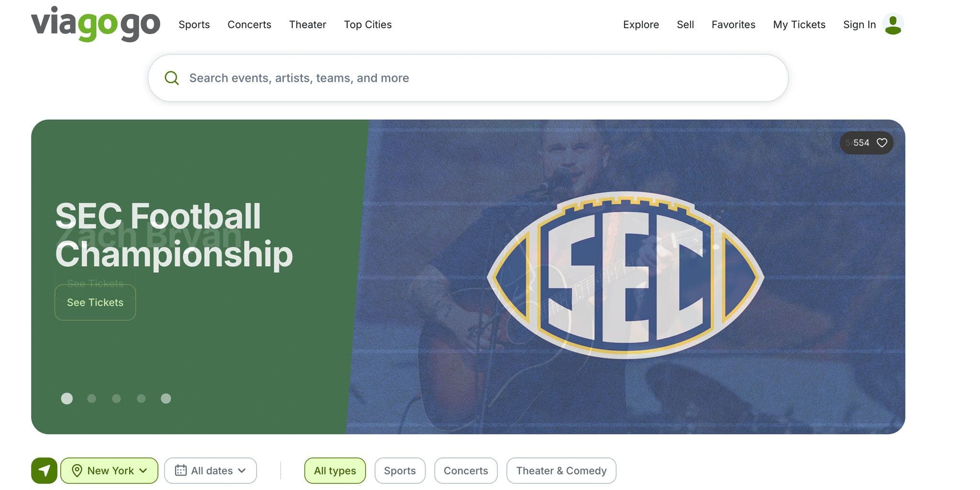Click the calendar icon in All dates
This screenshot has width=980, height=490.
(180, 470)
